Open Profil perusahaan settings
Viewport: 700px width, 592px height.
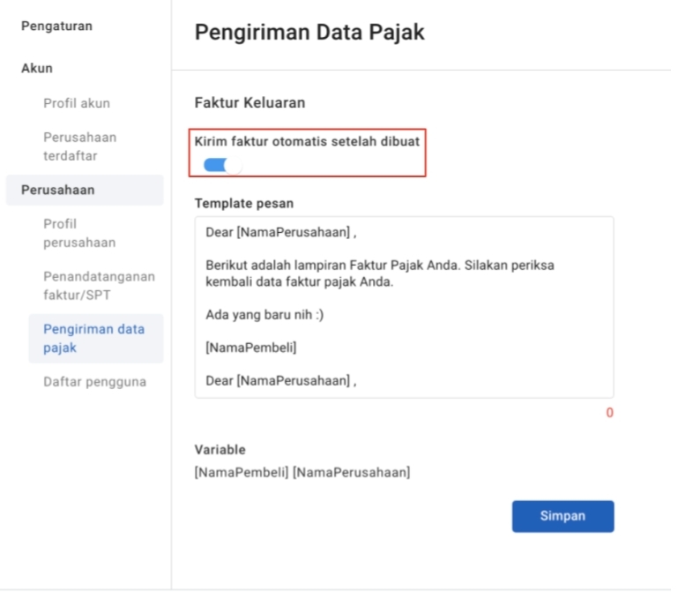coord(79,233)
